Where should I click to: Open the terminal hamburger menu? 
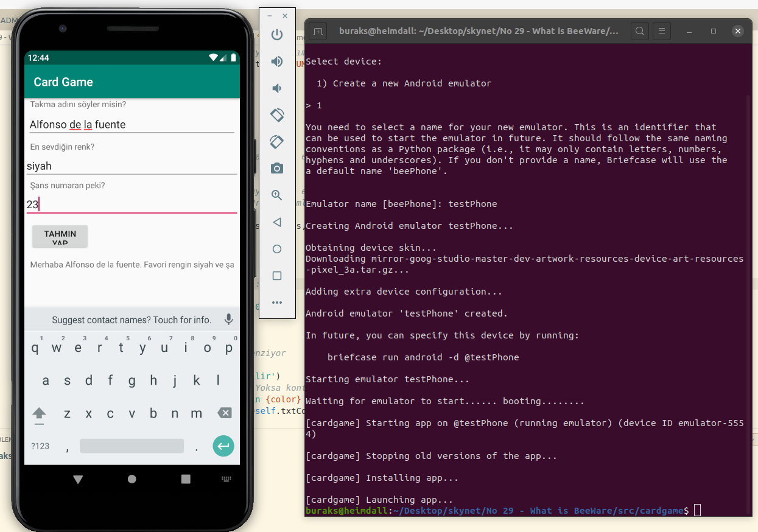coord(662,31)
